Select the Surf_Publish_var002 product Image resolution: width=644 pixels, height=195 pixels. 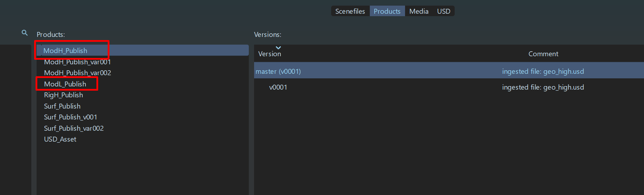click(x=74, y=128)
